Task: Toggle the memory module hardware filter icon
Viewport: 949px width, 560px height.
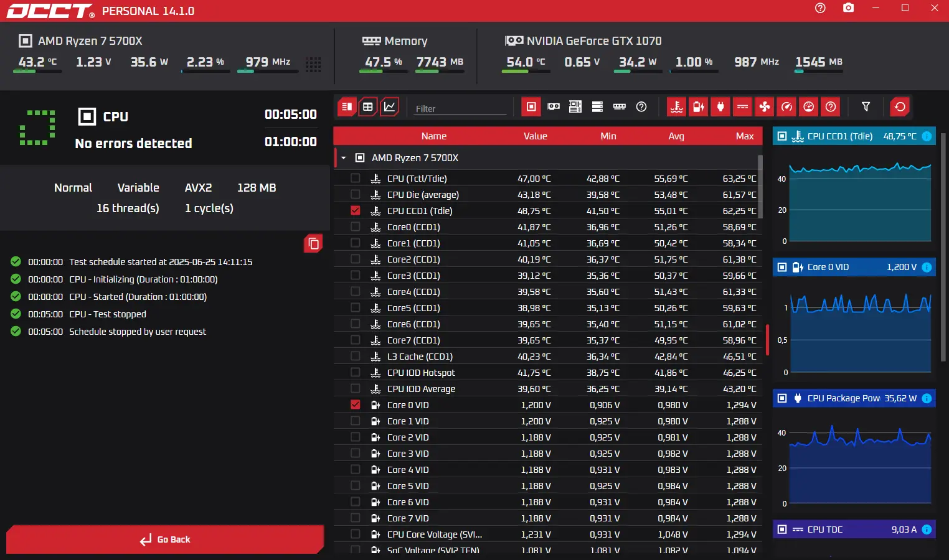Action: tap(620, 106)
